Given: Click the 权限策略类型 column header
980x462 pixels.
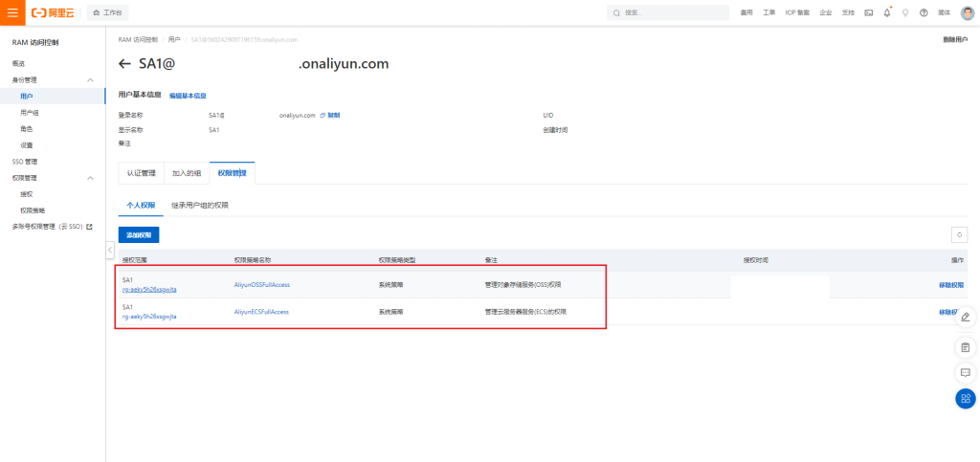Looking at the screenshot, I should click(x=397, y=259).
